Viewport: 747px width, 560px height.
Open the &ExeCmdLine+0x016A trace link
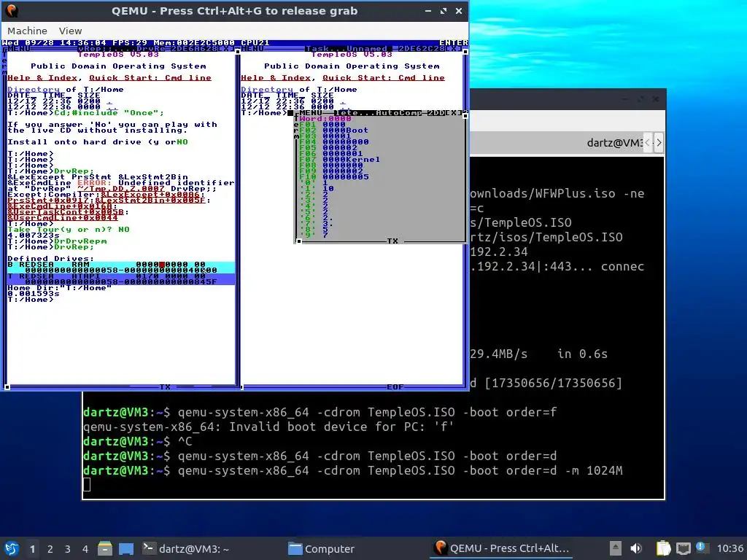pos(60,206)
